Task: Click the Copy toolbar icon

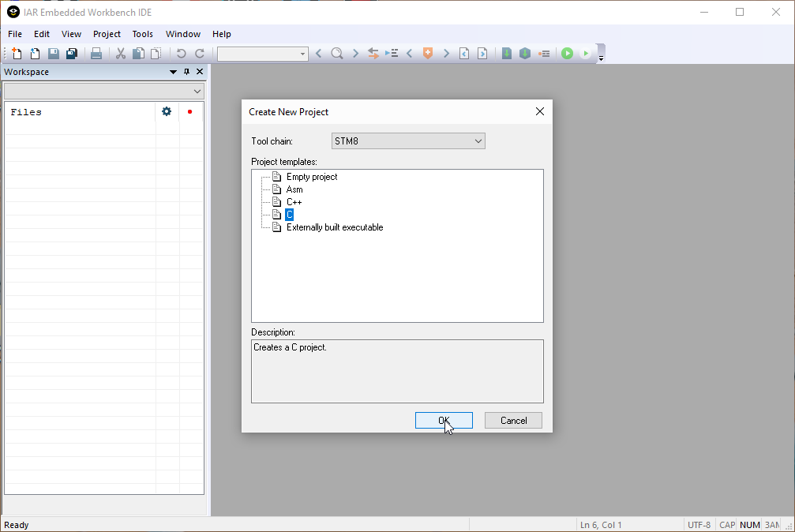Action: 138,53
